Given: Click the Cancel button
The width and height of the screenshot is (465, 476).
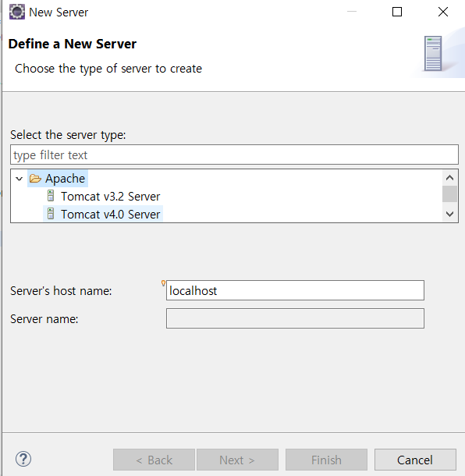Looking at the screenshot, I should (x=415, y=460).
